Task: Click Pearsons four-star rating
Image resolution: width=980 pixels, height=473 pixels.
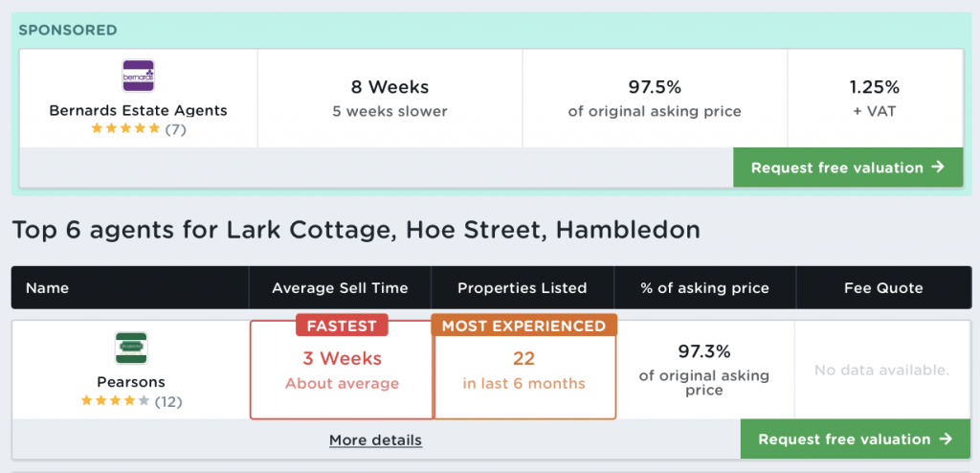Action: (115, 401)
